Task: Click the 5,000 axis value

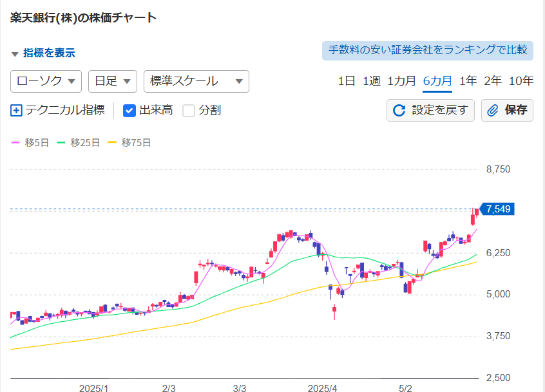Action: 498,294
